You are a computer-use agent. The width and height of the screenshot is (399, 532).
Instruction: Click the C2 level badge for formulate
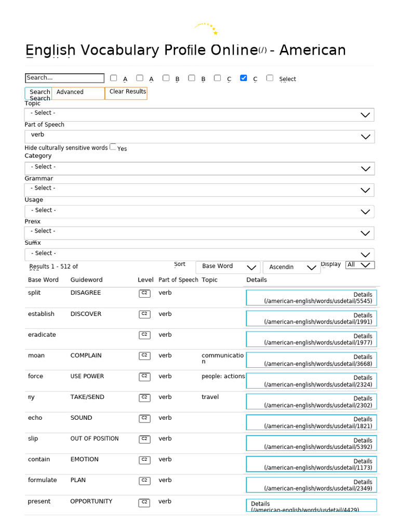(x=144, y=481)
